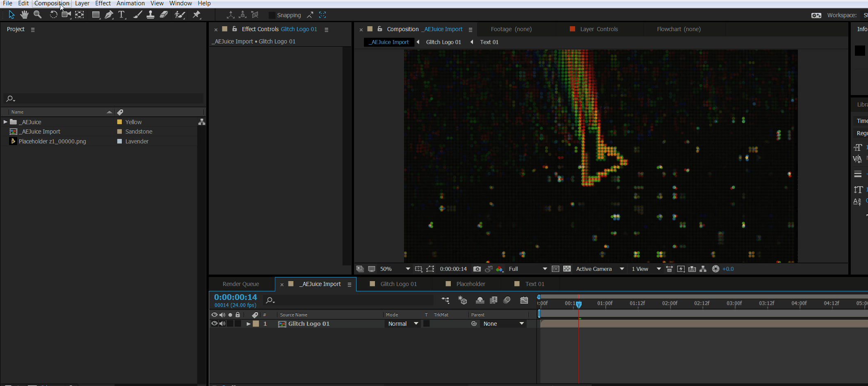Open the 1 View layout dropdown
This screenshot has height=386, width=868.
pyautogui.click(x=646, y=269)
